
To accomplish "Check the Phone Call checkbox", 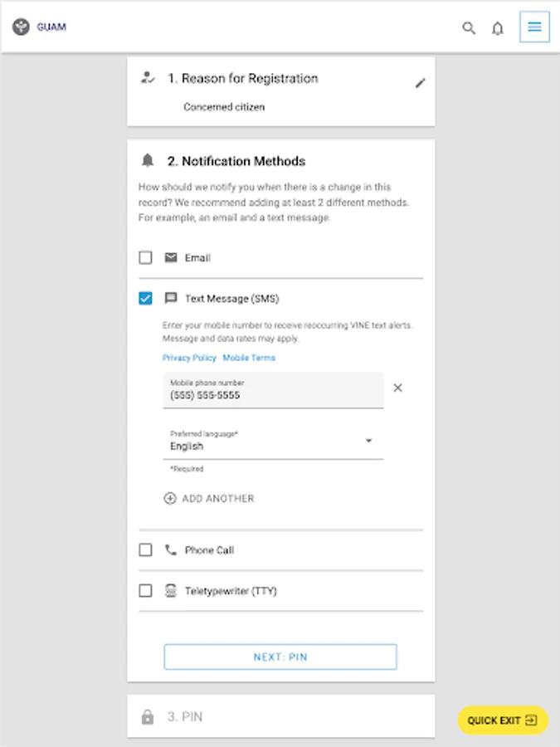I will [x=146, y=550].
